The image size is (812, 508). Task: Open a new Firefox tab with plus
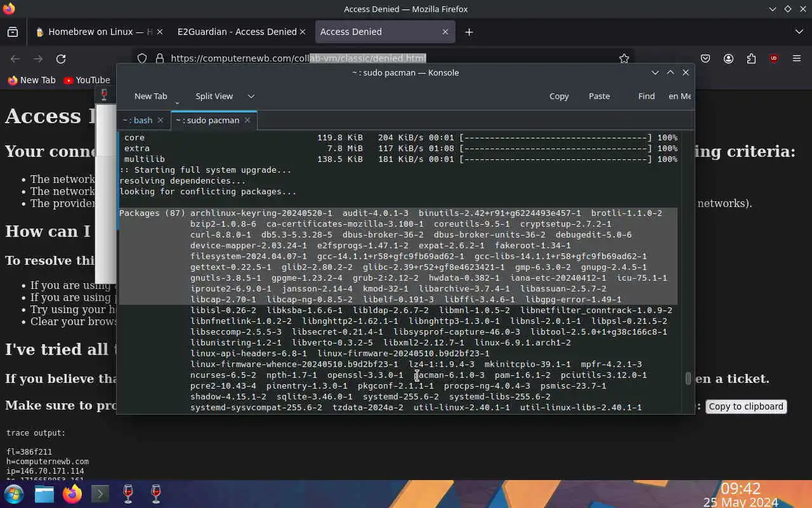click(469, 32)
